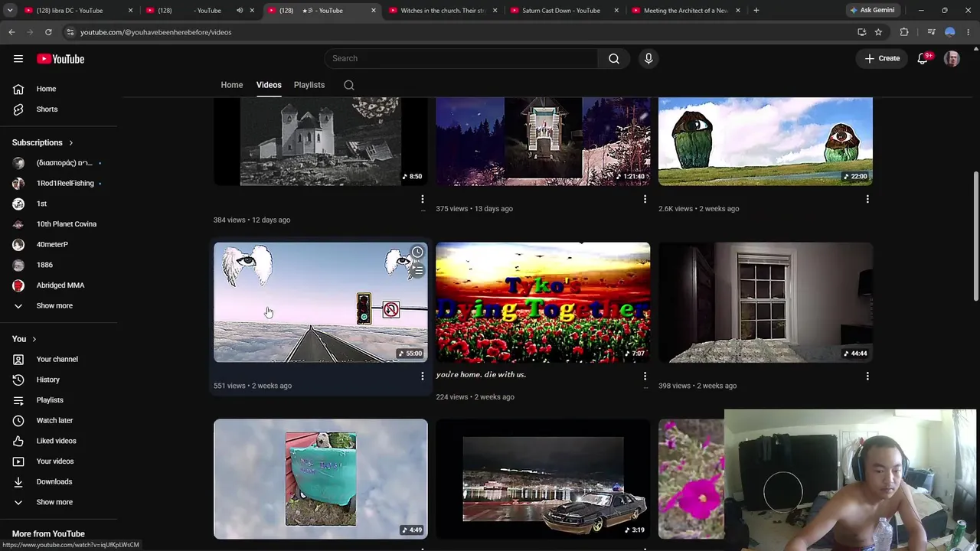Go back with the browser back arrow
Screen dimensions: 980x551
pos(11,32)
